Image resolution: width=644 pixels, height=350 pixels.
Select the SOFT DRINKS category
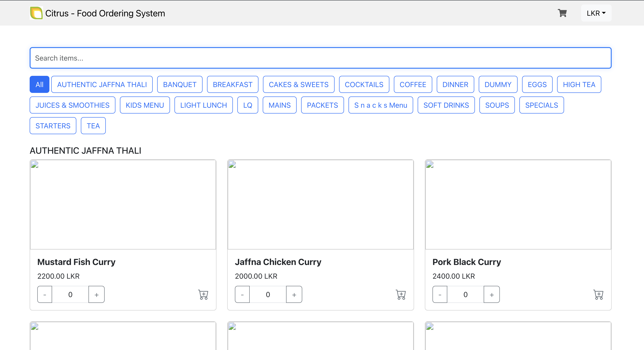click(446, 105)
